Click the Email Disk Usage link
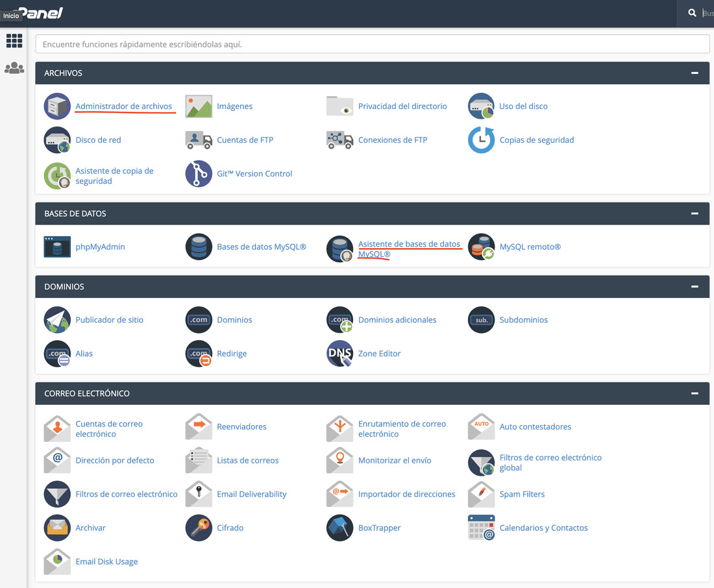 coord(106,561)
